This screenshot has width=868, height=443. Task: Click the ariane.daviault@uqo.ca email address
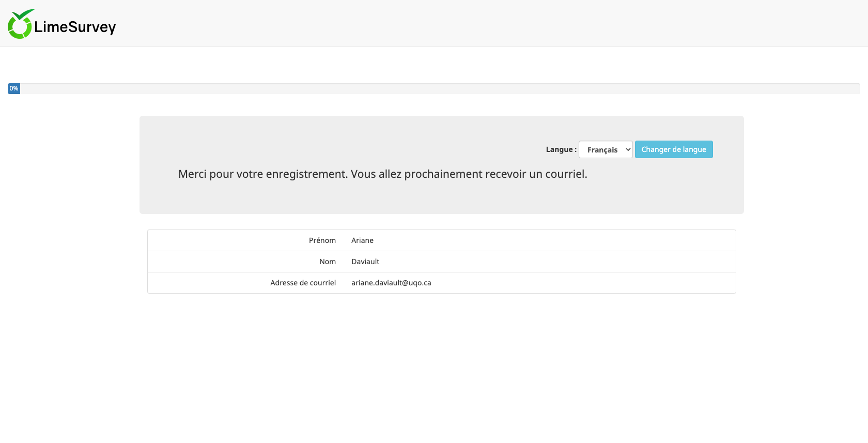pos(391,283)
